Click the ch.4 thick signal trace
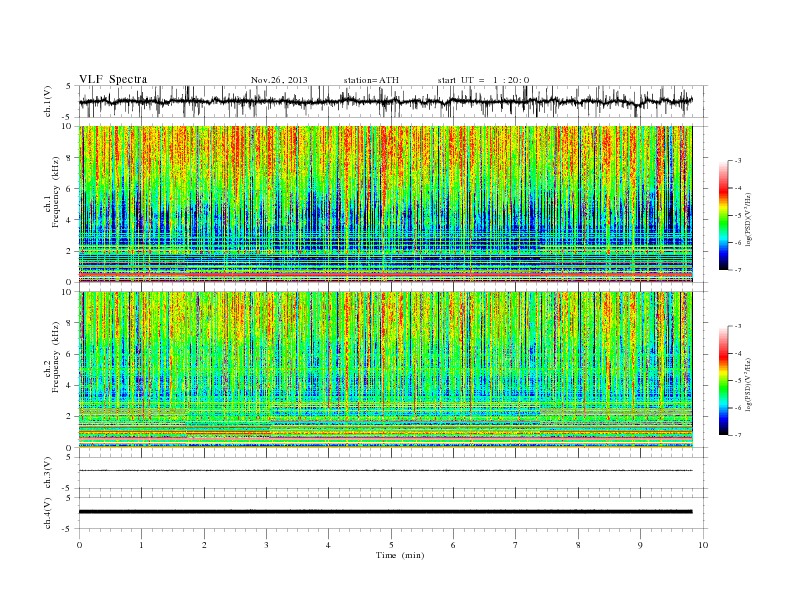 point(385,512)
